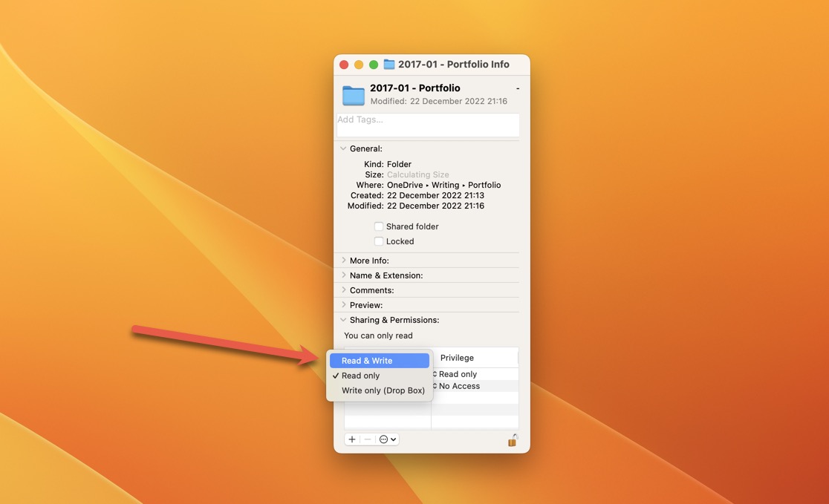Open the ellipsis action menu
This screenshot has height=504, width=829.
coord(385,439)
